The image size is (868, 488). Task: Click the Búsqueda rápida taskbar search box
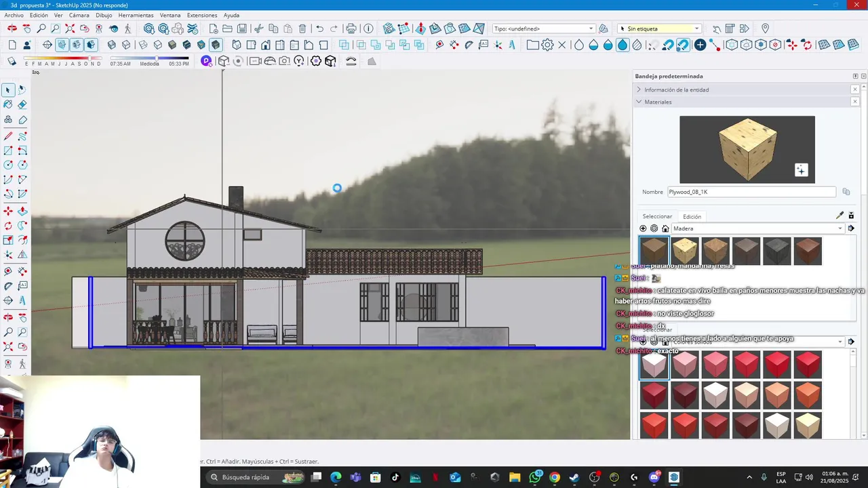point(254,477)
